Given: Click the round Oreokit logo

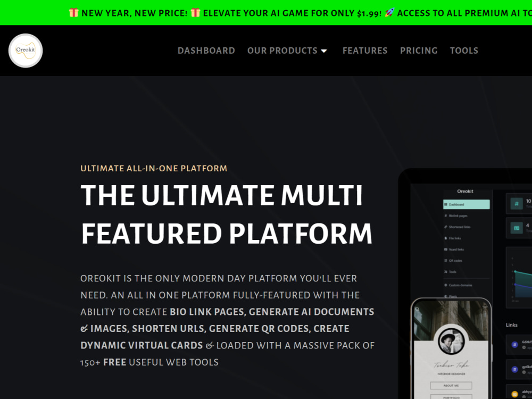Looking at the screenshot, I should pyautogui.click(x=26, y=51).
